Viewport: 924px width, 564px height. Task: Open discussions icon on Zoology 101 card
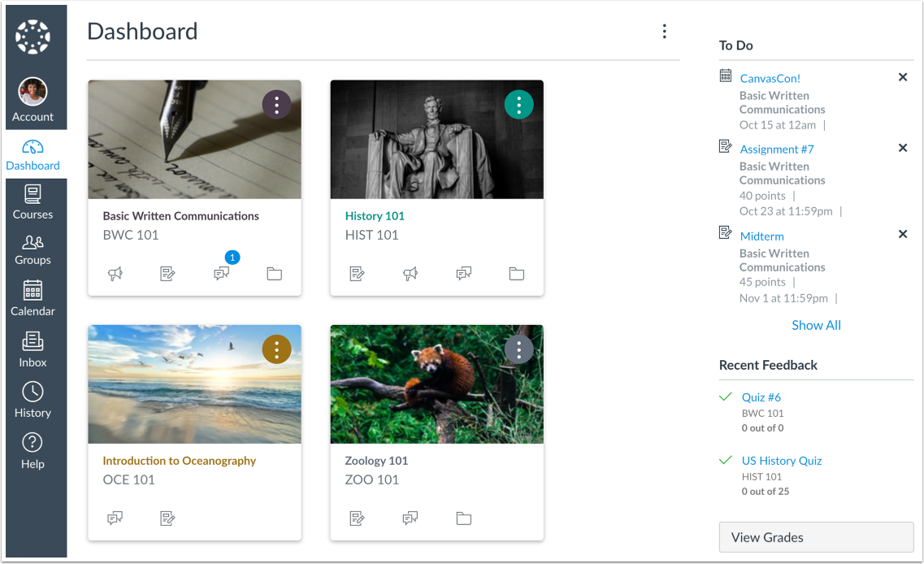[410, 518]
